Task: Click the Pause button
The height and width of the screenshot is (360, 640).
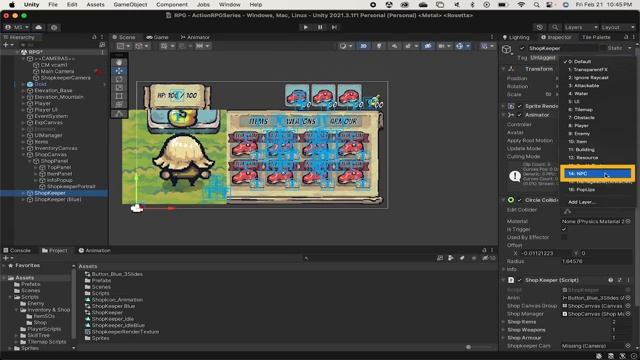Action: 320,27
